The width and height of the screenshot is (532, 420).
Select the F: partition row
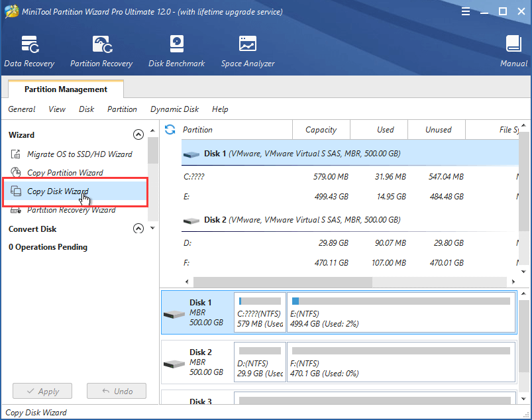pyautogui.click(x=350, y=262)
